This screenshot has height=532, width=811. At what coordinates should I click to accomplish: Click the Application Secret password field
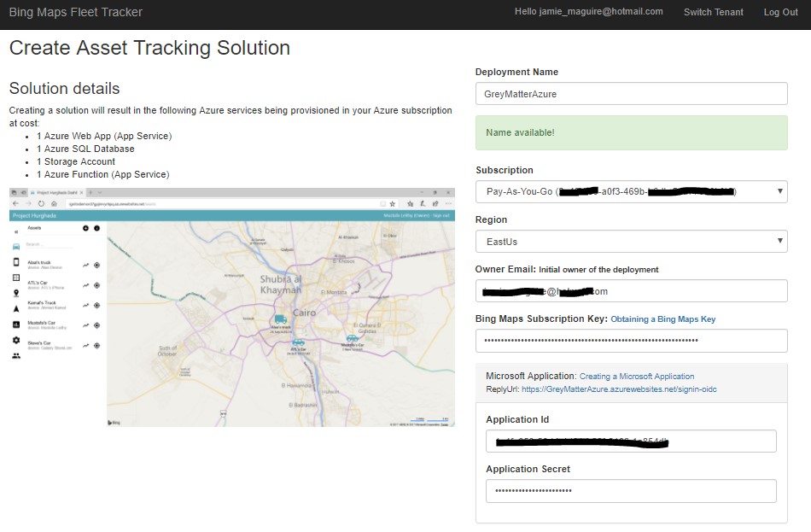click(x=631, y=491)
